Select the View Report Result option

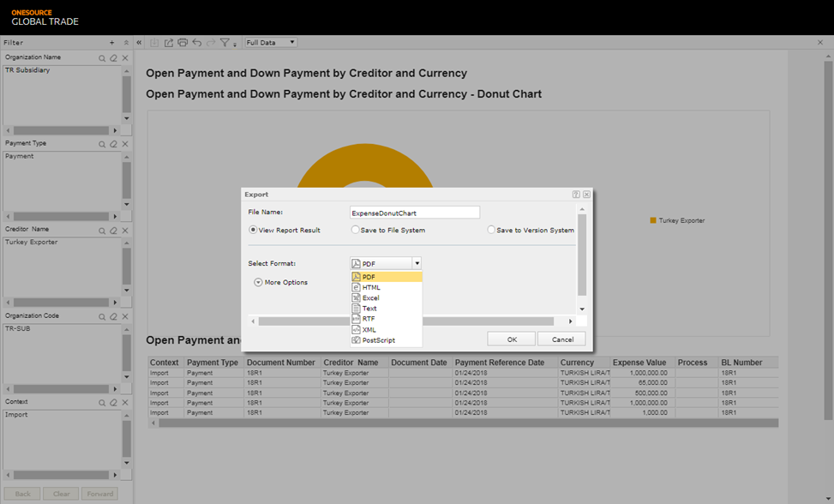click(253, 230)
